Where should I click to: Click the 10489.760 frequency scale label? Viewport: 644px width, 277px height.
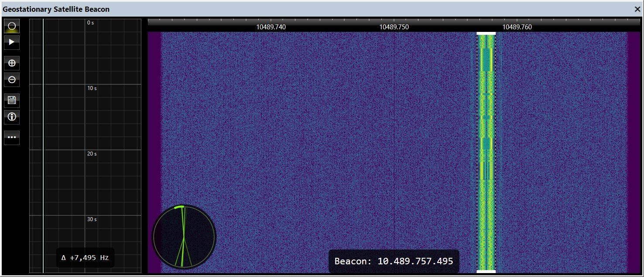tap(517, 27)
